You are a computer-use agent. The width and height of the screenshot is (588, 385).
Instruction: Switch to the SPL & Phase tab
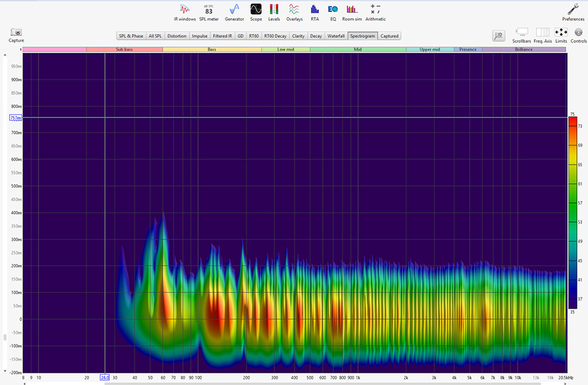tap(131, 36)
